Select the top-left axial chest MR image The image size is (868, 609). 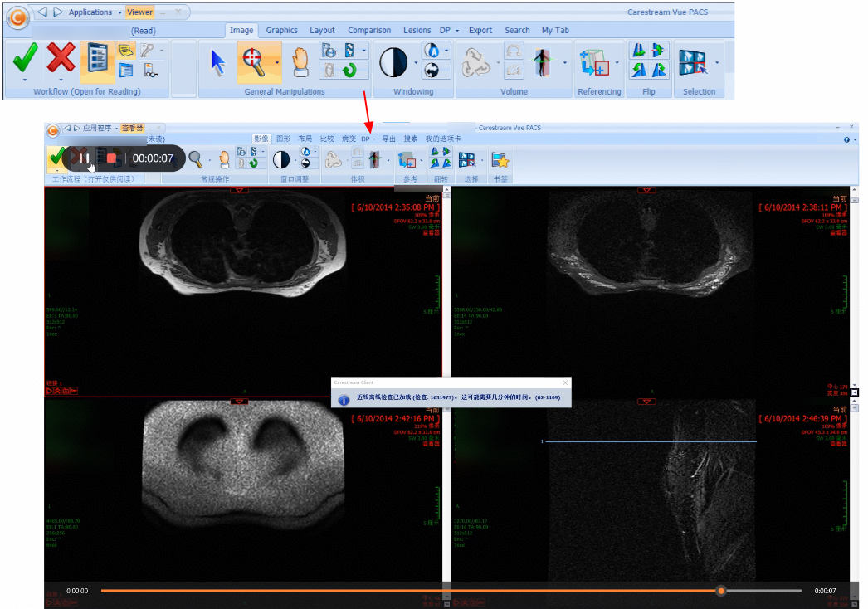(243, 291)
